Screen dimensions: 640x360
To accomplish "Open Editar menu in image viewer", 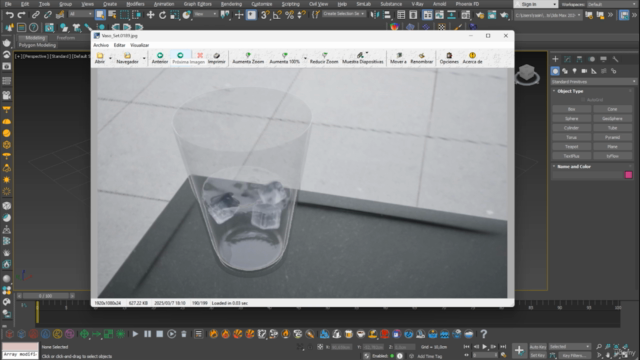I will (x=119, y=45).
